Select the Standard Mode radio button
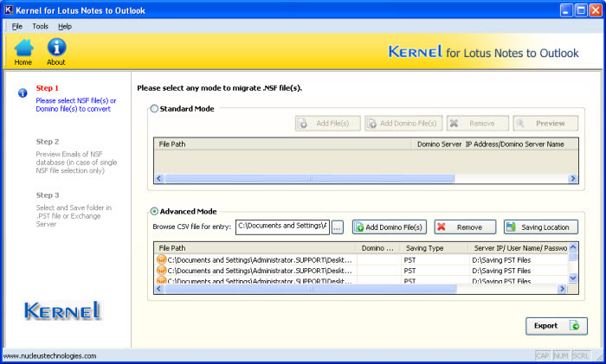The height and width of the screenshot is (364, 606). [154, 108]
